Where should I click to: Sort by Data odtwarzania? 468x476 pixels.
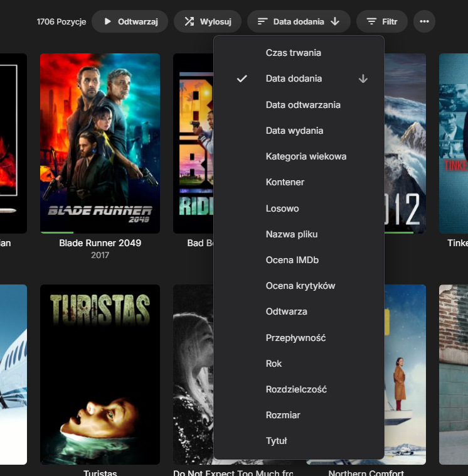[x=299, y=105]
